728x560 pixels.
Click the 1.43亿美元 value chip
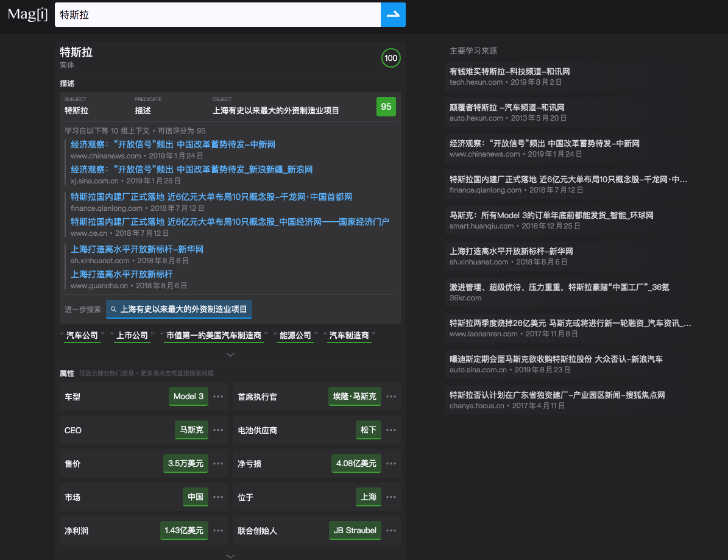pyautogui.click(x=185, y=530)
